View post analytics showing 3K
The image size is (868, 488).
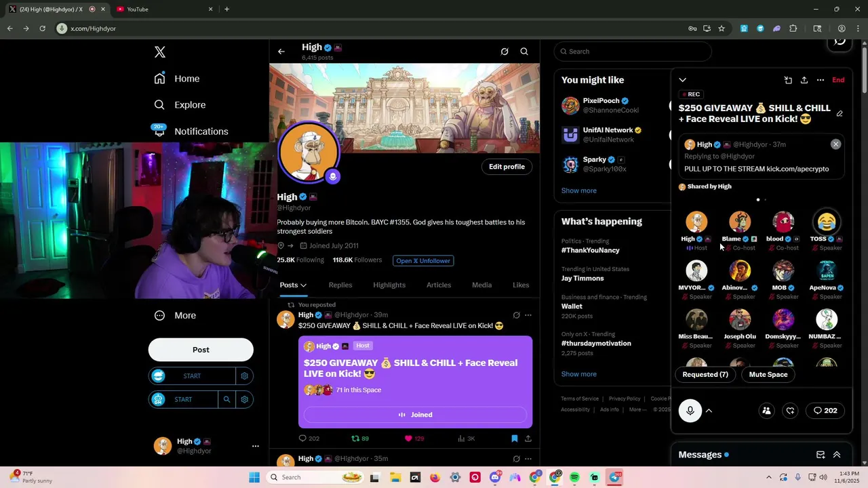point(466,439)
